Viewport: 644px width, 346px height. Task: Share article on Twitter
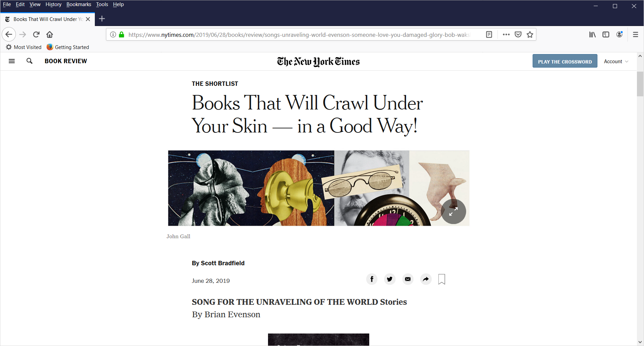pos(390,279)
